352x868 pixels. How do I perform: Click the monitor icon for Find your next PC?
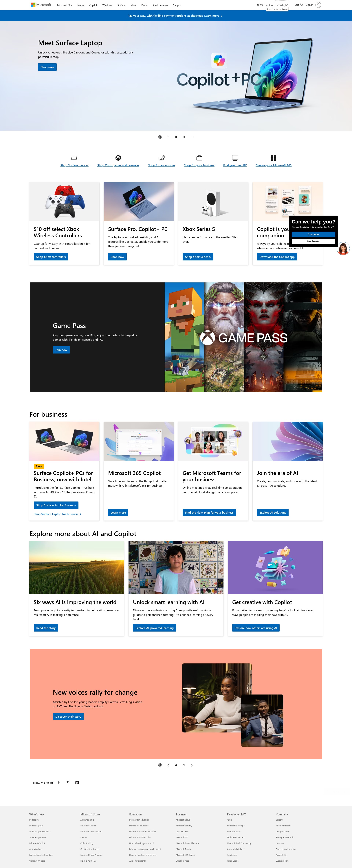235,158
